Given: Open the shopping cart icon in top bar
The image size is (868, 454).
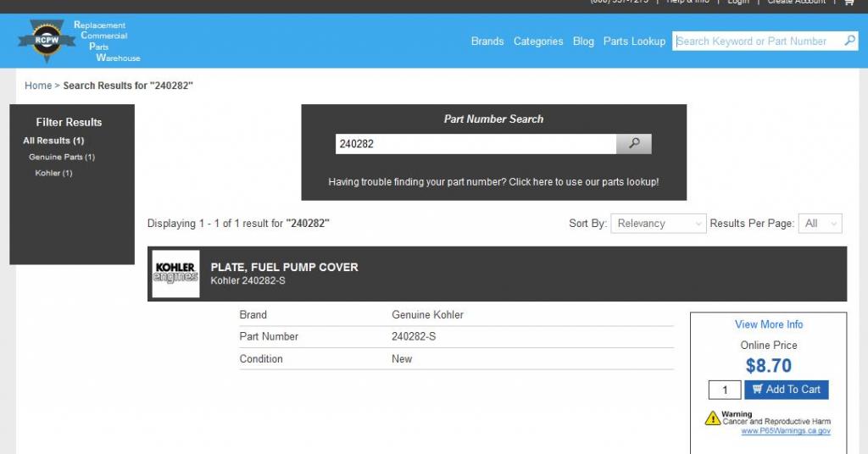Looking at the screenshot, I should (x=849, y=3).
